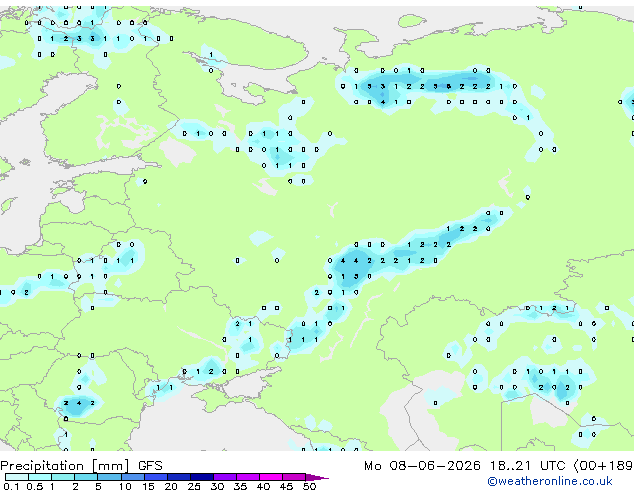The image size is (634, 490).
Task: Pick the legend swatch between 10 and 15
Action: click(x=133, y=477)
